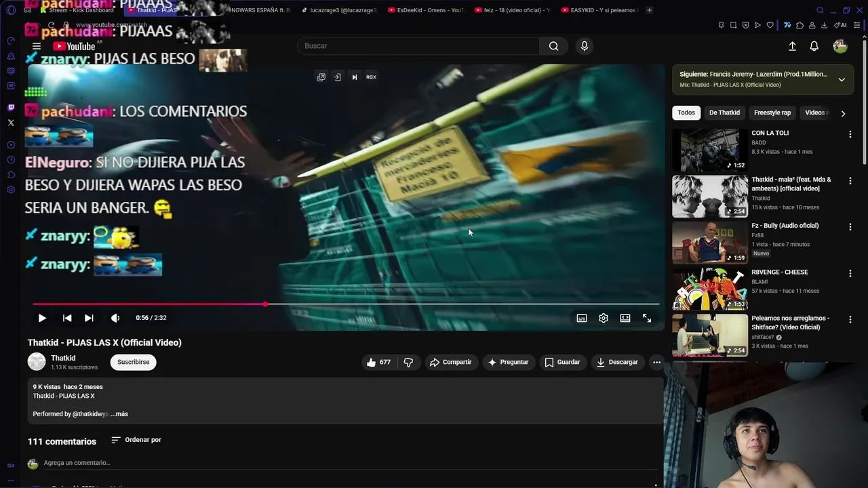Open browser downloads icon in toolbar
The height and width of the screenshot is (488, 868).
(x=824, y=25)
